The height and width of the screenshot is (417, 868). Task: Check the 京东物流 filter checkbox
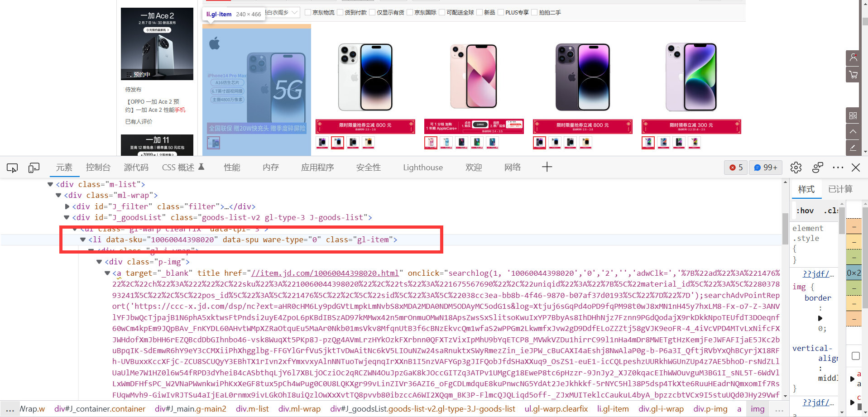click(308, 12)
